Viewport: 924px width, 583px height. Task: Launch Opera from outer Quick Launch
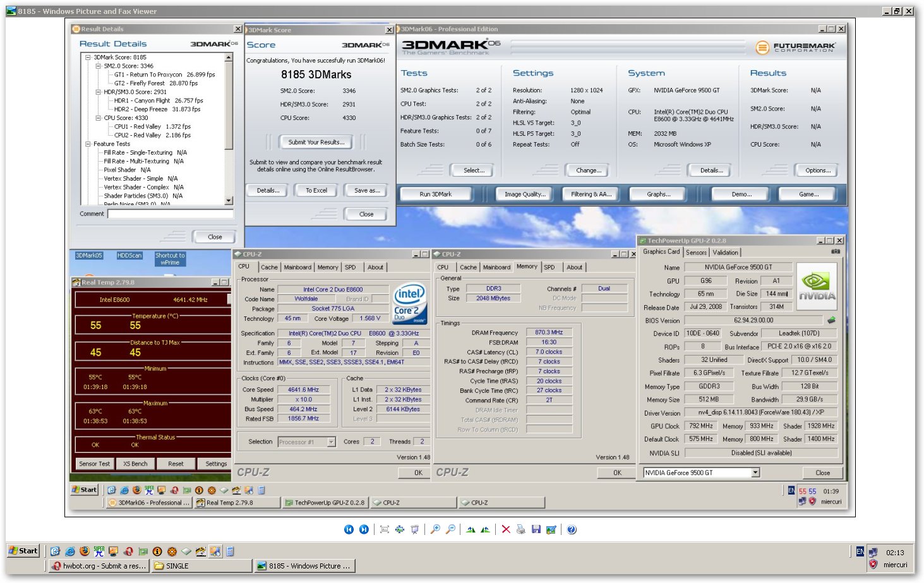[128, 551]
